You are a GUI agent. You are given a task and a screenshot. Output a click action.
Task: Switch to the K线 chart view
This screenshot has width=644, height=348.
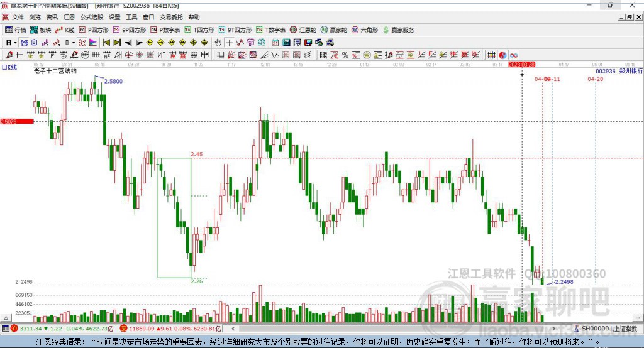click(x=65, y=30)
